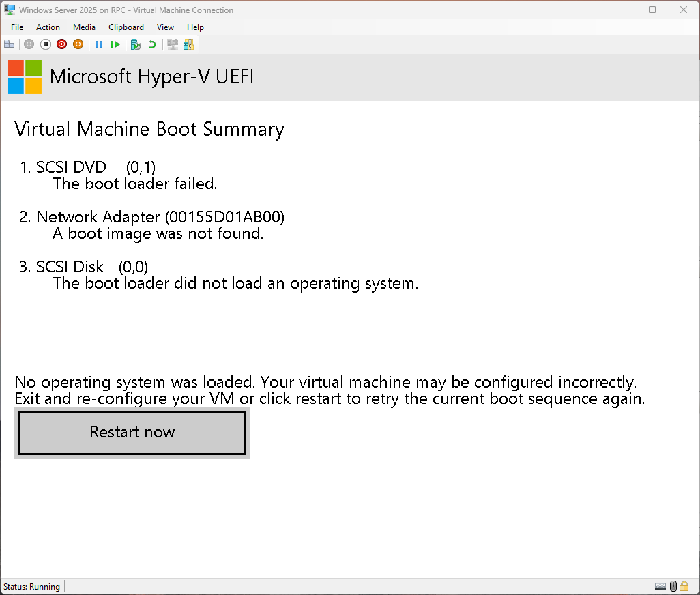Open the Media menu
Viewport: 700px width, 595px height.
[x=84, y=27]
